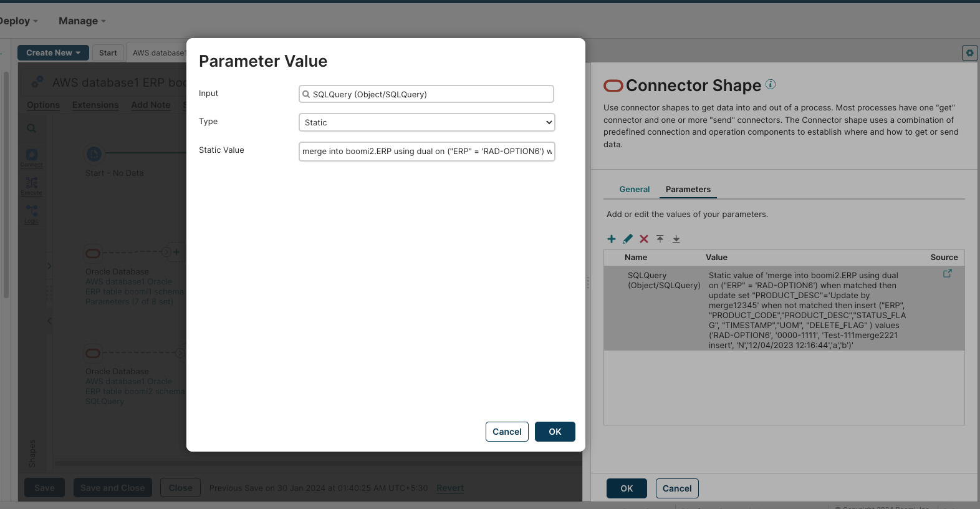The height and width of the screenshot is (509, 980).
Task: Click the Revert link near the save timestamp
Action: click(x=450, y=488)
